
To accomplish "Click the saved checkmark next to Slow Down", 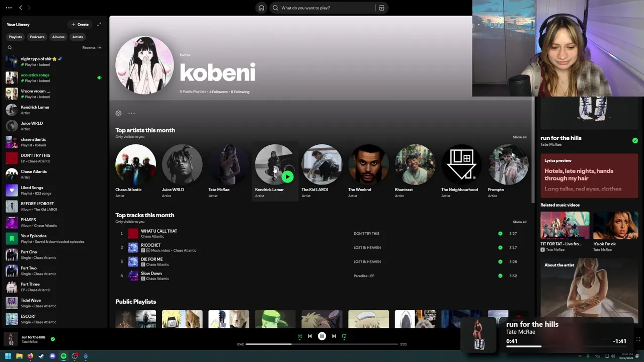I will tap(500, 276).
